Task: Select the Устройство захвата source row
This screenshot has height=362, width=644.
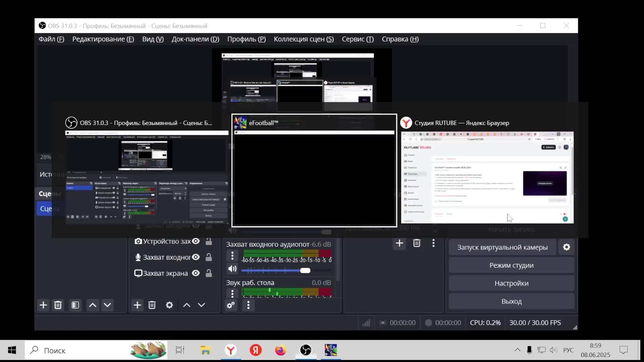Action: coord(174,241)
